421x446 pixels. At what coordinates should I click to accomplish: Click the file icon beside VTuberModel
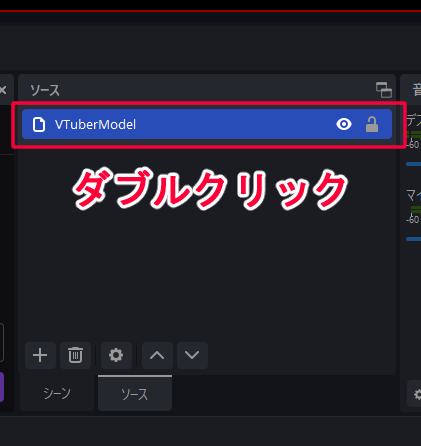pos(39,124)
